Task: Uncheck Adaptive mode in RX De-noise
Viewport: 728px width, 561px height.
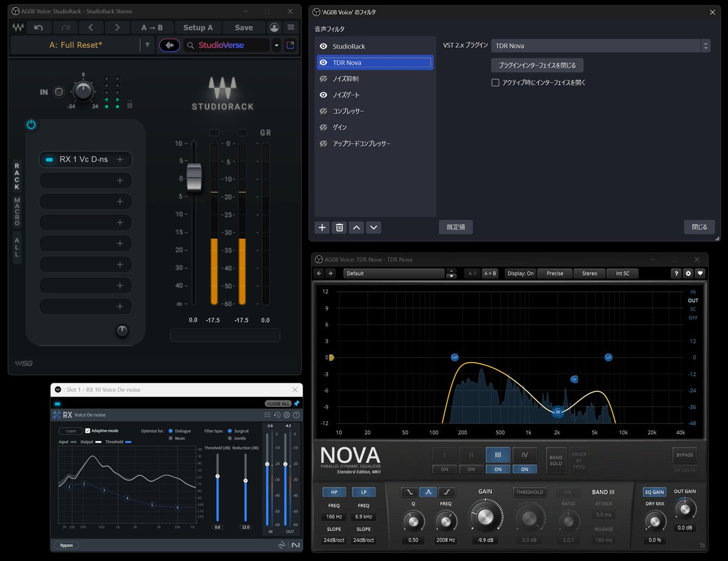Action: 87,431
